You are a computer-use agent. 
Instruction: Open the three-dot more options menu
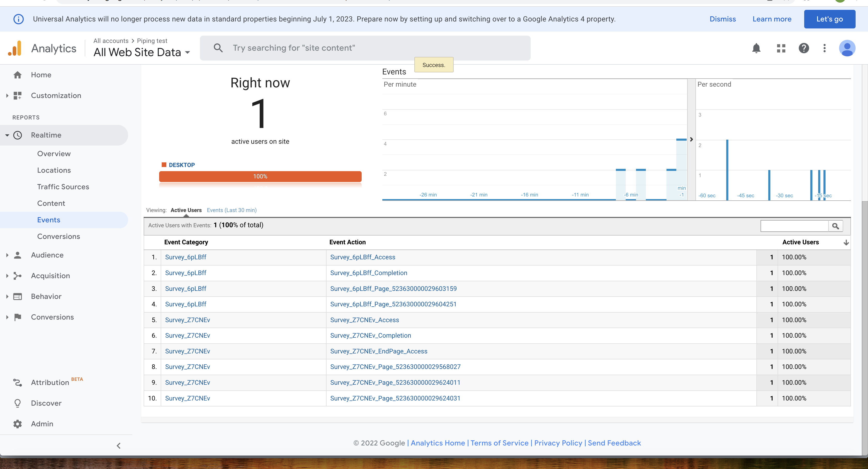824,48
